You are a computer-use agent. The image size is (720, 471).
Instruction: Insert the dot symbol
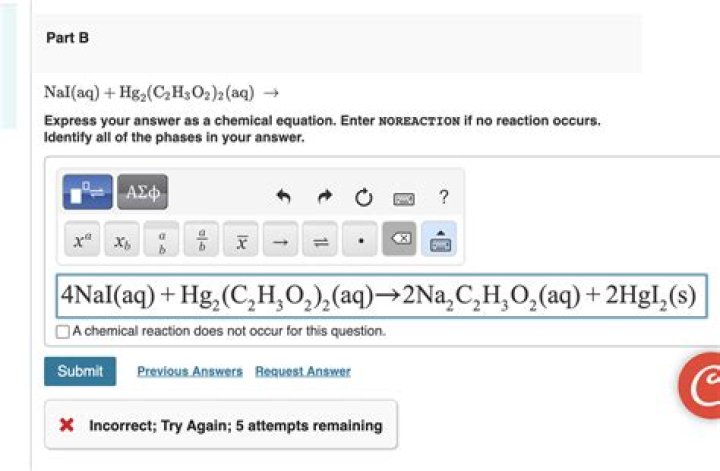tap(360, 241)
